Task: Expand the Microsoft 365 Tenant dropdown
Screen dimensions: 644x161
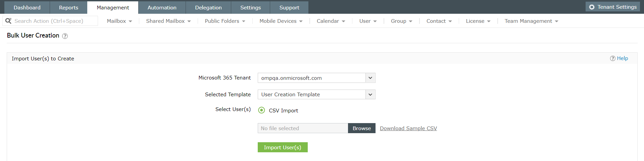Action: point(370,78)
